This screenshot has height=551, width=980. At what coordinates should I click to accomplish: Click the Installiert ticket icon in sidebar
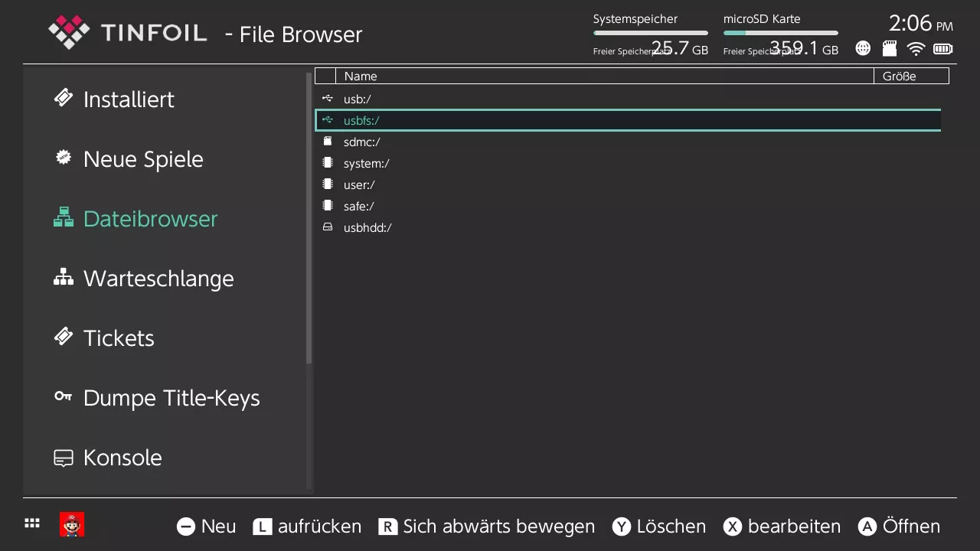(63, 98)
